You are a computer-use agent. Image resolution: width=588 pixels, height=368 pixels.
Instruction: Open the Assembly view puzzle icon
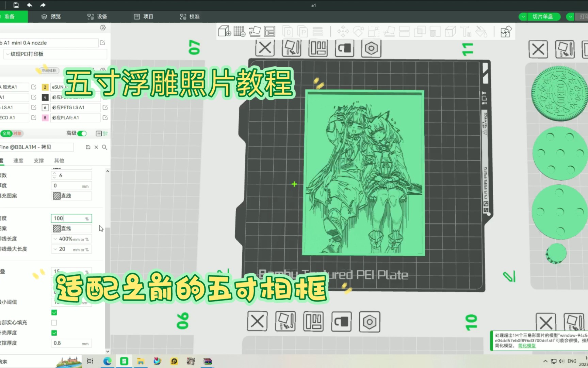click(x=506, y=31)
